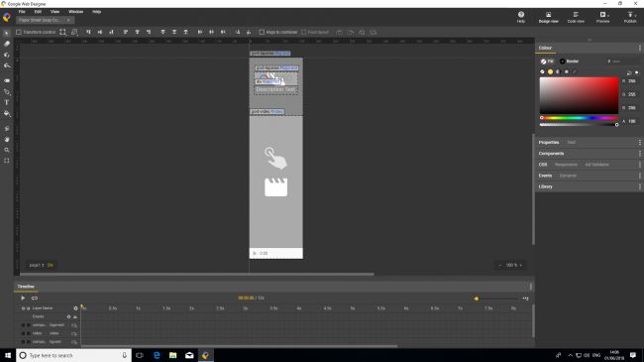Select the Paint Bucket fill tool
The height and width of the screenshot is (362, 644).
7,114
